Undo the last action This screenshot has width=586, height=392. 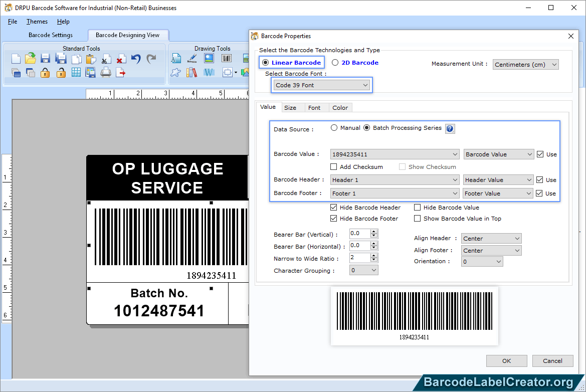coord(136,59)
